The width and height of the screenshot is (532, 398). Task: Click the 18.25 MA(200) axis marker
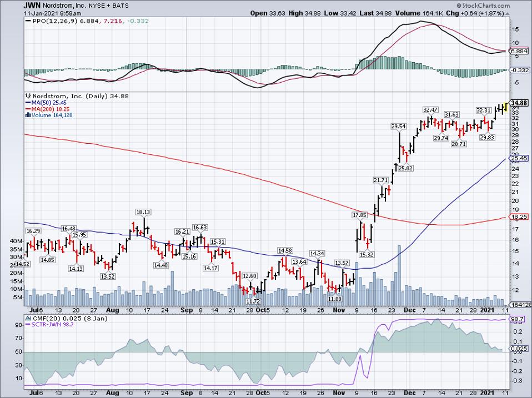click(519, 217)
